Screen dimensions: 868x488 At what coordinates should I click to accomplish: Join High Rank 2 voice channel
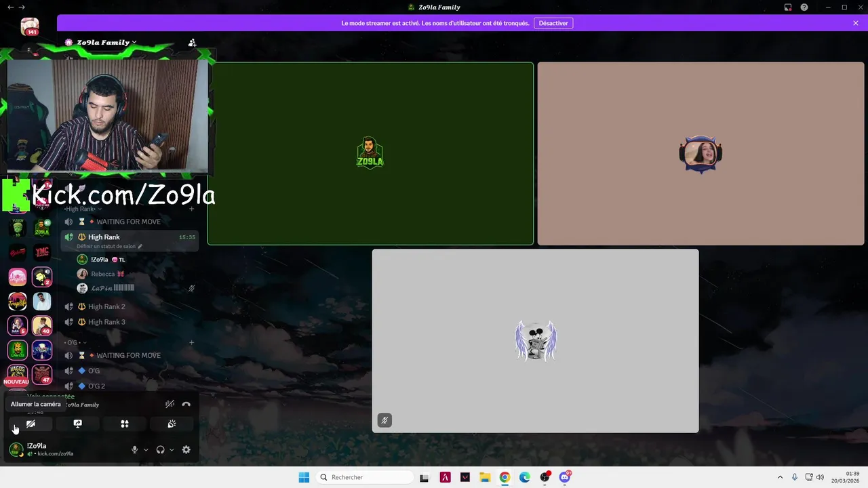(129, 306)
